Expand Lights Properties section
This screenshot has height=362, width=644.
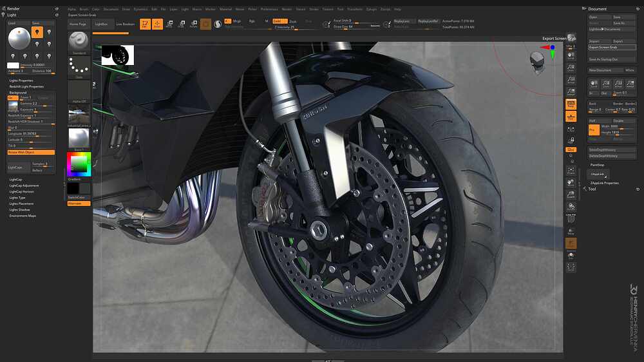coord(21,81)
